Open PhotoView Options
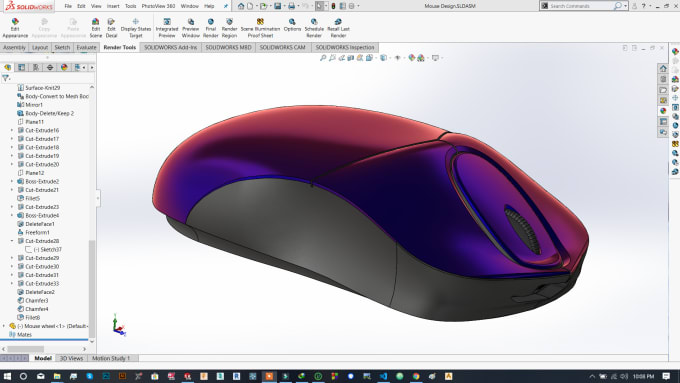Viewport: 680px width, 383px height. (x=292, y=25)
